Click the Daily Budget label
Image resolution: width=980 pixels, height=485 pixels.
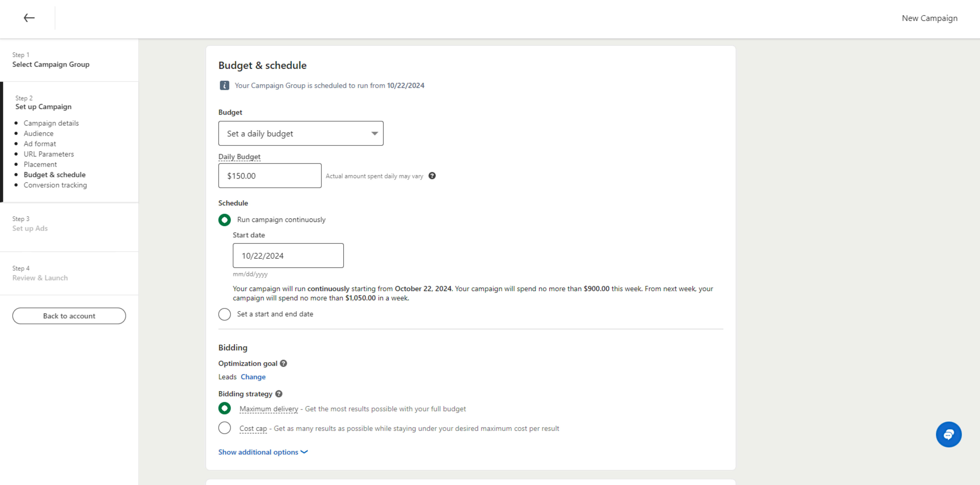coord(239,157)
